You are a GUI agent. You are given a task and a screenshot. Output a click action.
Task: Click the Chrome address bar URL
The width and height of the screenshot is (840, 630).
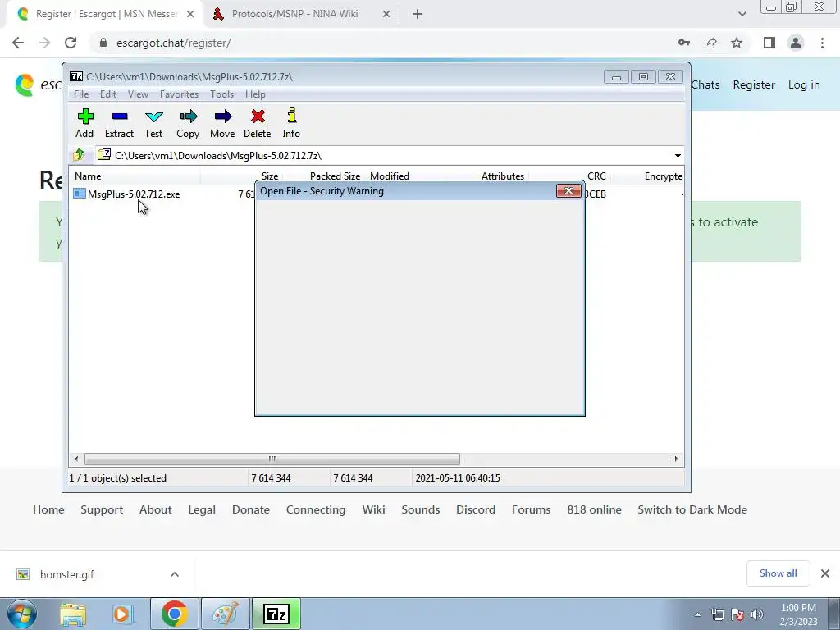click(174, 43)
